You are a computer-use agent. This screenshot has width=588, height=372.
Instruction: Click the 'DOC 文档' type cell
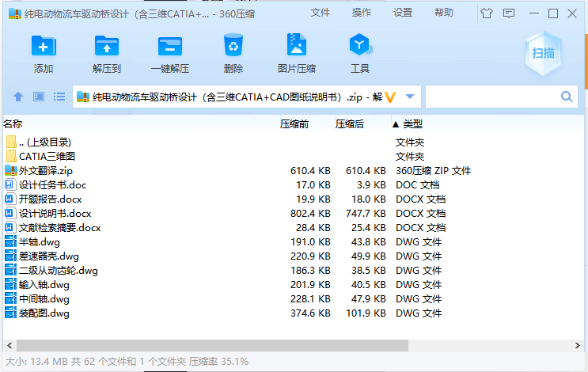pos(417,185)
